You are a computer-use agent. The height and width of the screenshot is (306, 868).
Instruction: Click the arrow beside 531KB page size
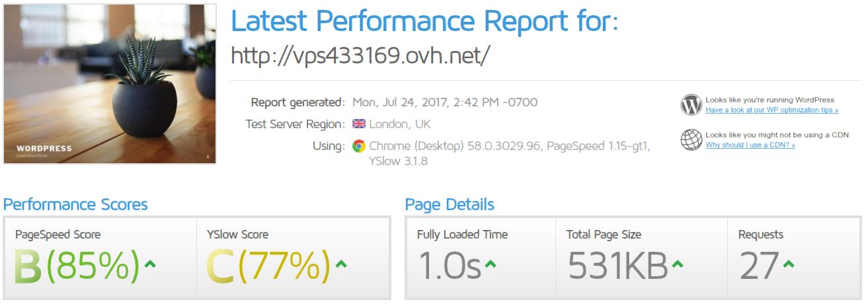tap(676, 264)
